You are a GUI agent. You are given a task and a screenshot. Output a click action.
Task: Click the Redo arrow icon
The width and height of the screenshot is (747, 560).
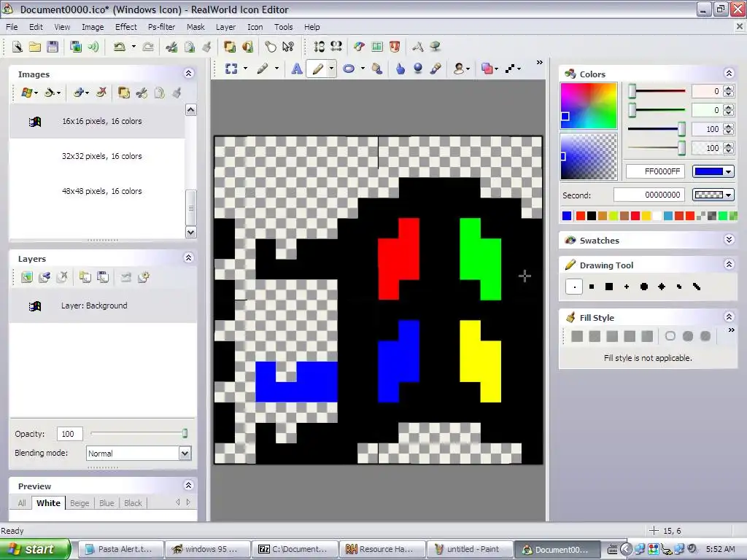point(148,47)
